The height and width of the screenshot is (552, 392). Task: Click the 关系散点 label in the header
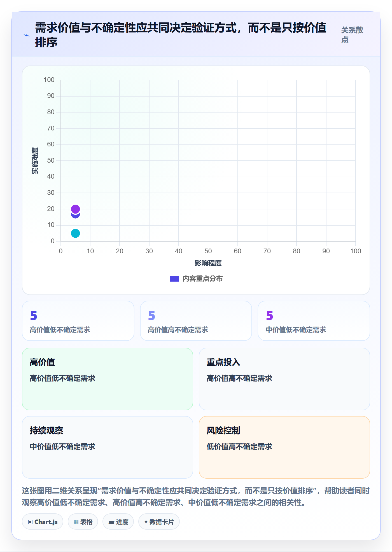tap(352, 35)
